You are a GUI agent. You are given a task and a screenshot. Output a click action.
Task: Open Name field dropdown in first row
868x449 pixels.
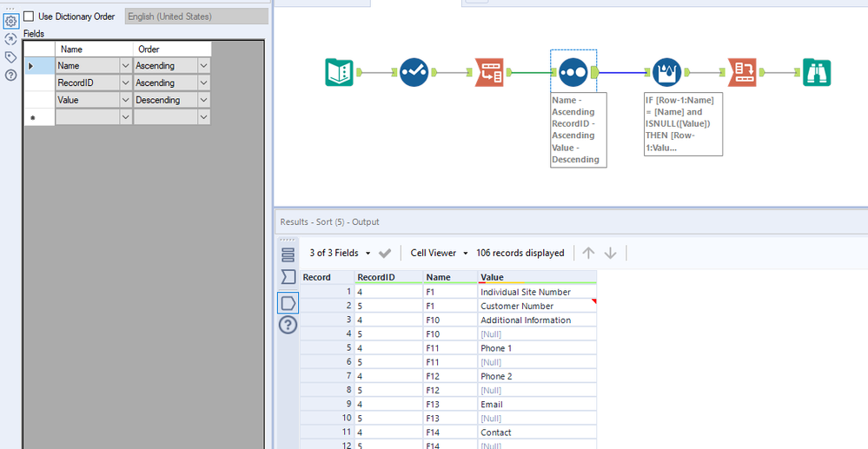(x=126, y=65)
